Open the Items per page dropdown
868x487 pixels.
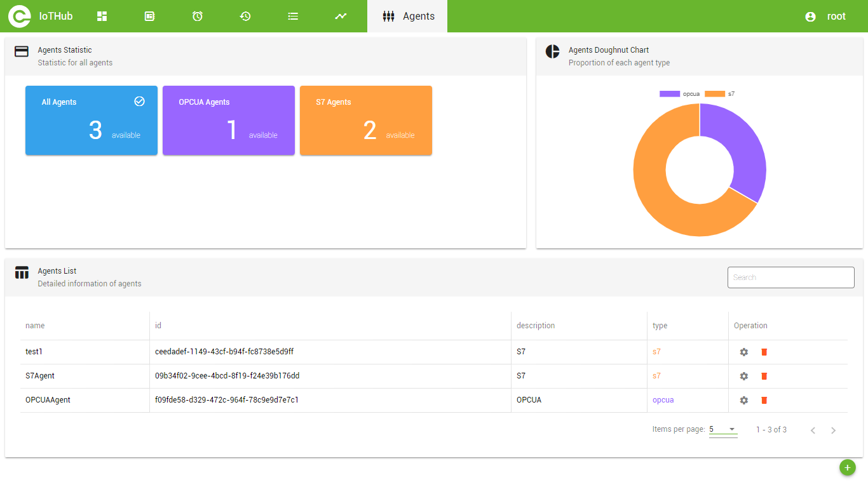click(723, 430)
